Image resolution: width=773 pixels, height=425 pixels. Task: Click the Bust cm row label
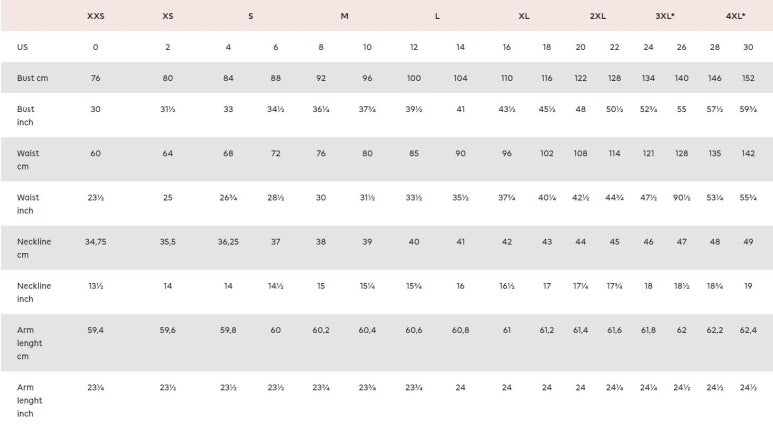[x=33, y=78]
